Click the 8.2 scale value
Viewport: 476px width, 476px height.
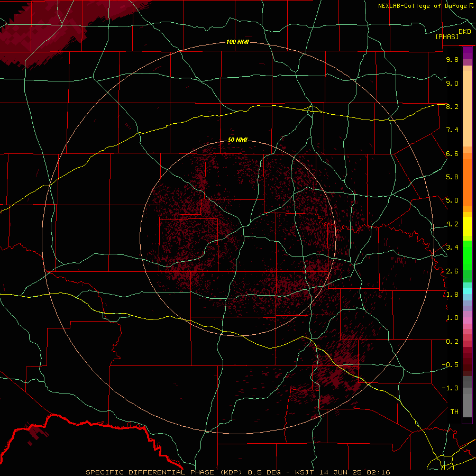pos(452,106)
